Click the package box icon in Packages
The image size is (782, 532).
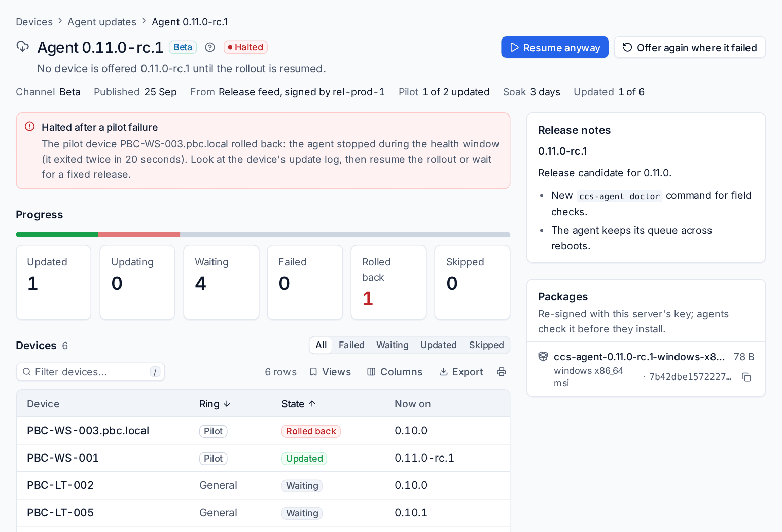(543, 357)
